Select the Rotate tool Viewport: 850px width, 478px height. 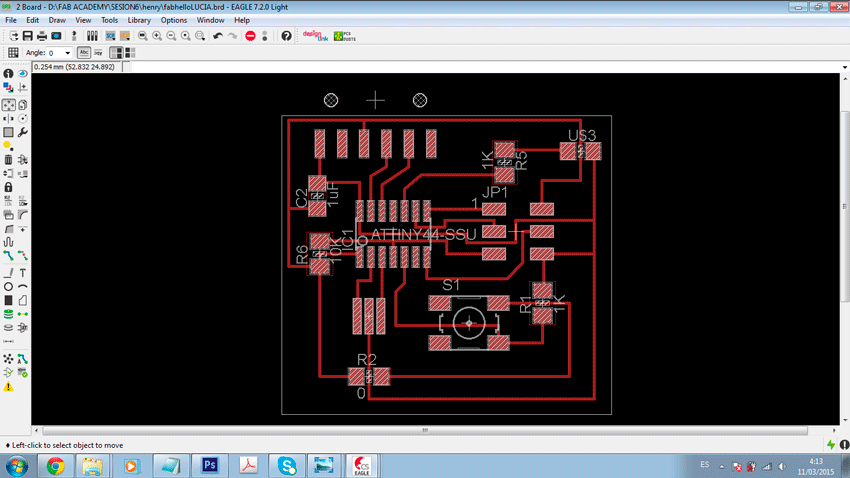(22, 118)
